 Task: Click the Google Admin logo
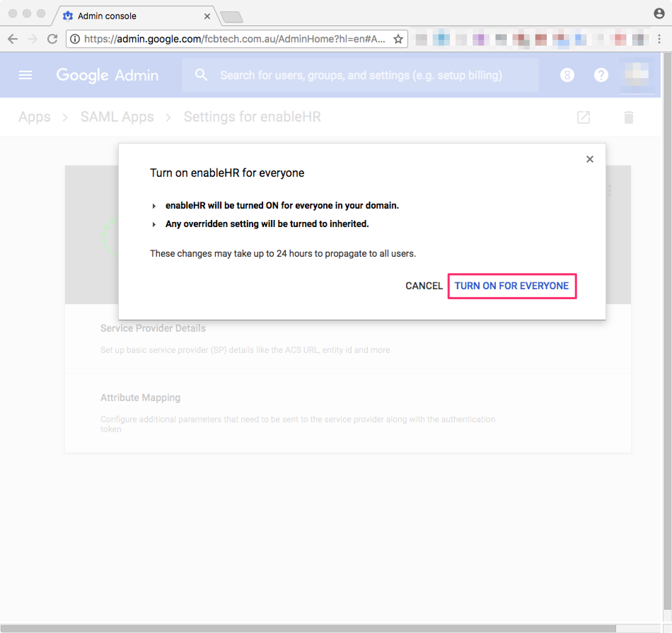[x=107, y=75]
